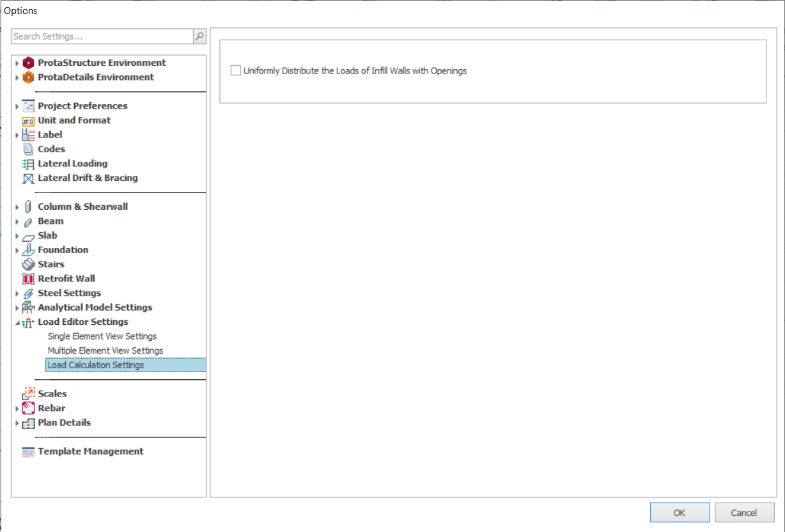
Task: Open the Template Management icon
Action: [28, 451]
